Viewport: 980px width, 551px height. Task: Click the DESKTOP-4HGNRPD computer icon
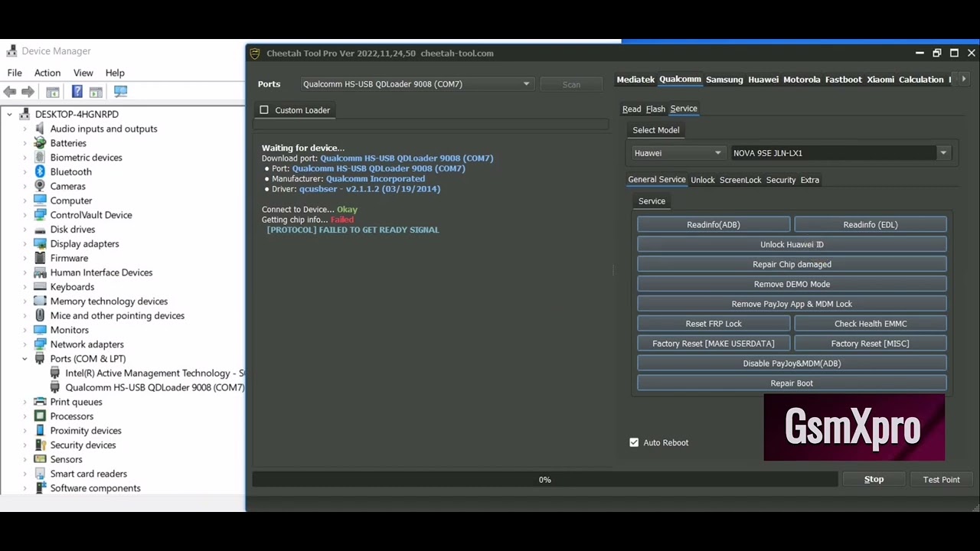coord(24,115)
